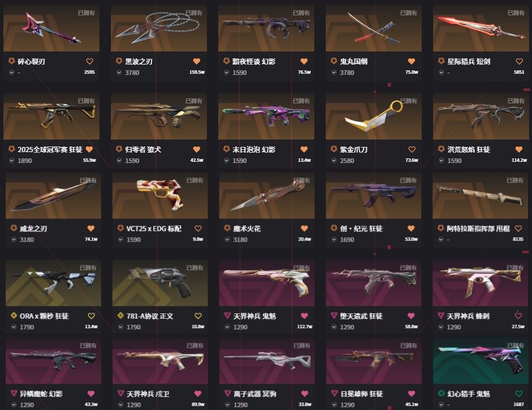Open the 魔术火花 dagger preview image
The height and width of the screenshot is (410, 532).
pos(267,196)
